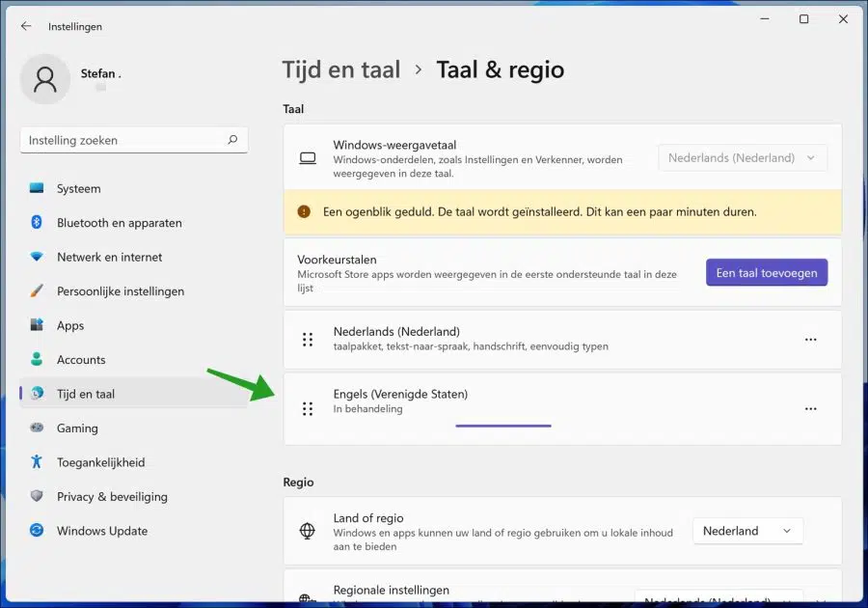Viewport: 868px width, 608px height.
Task: Click the 'Regio' section heading
Action: (x=298, y=482)
